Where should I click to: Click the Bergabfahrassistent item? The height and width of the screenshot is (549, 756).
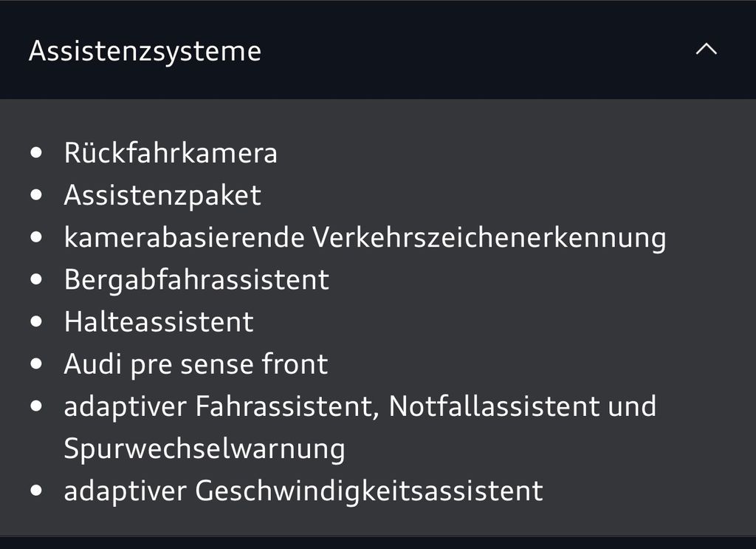(x=196, y=279)
